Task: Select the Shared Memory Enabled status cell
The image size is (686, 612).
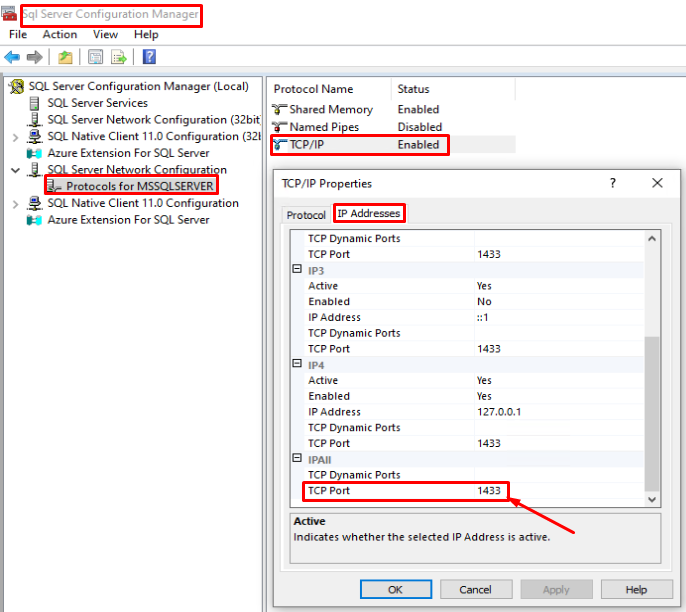Action: point(418,109)
